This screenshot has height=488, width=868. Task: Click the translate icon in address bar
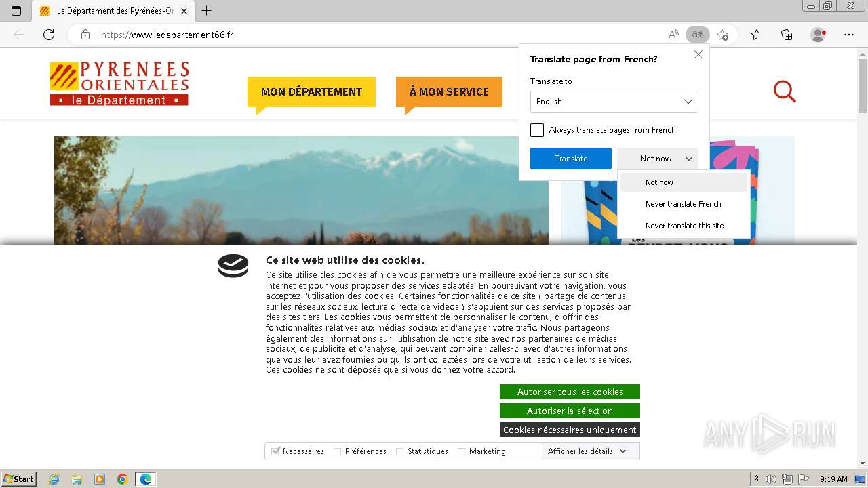tap(697, 35)
